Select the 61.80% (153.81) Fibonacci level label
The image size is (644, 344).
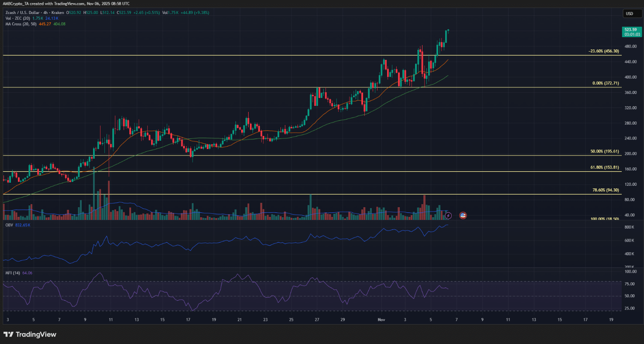604,167
